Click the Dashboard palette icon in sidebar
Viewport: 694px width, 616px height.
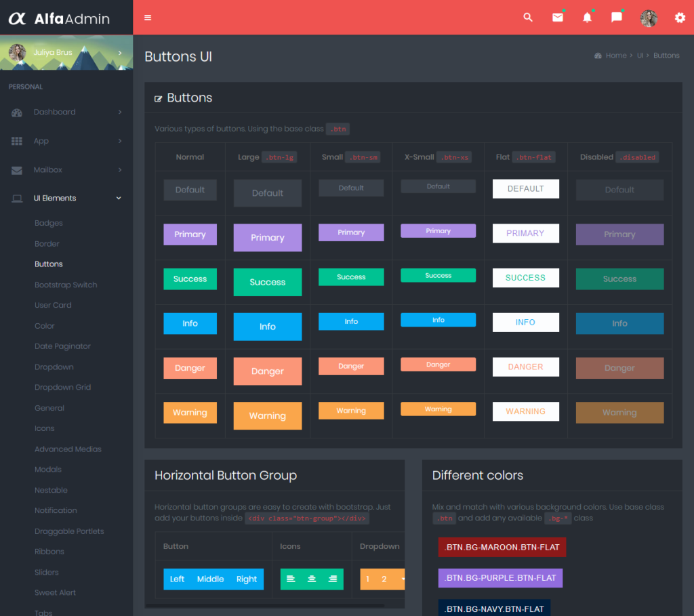click(17, 112)
